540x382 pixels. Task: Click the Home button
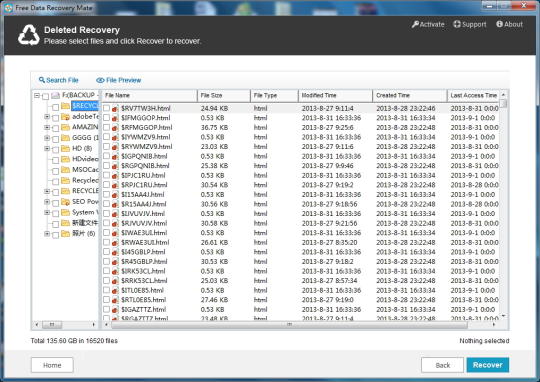click(x=52, y=365)
